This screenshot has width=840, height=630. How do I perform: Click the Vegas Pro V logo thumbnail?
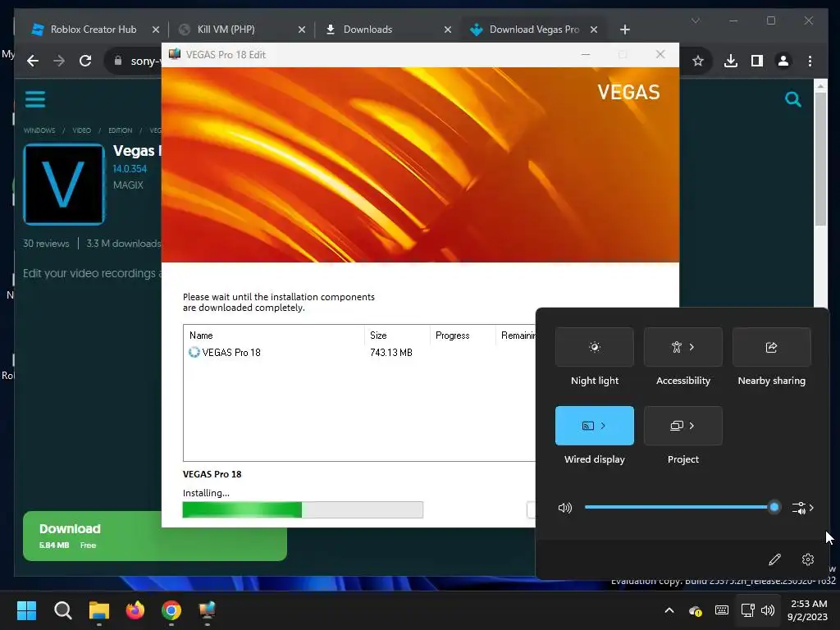pos(64,185)
